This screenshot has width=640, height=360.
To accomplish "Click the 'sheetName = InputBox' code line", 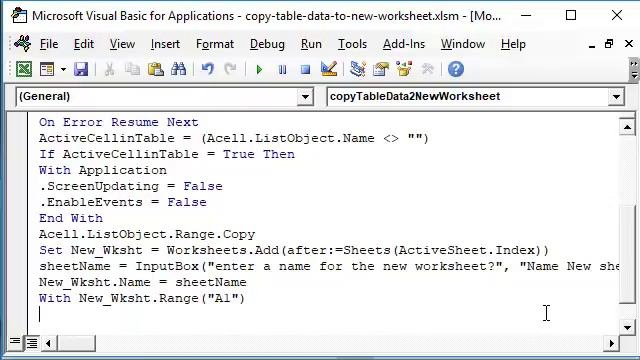I will tap(329, 266).
